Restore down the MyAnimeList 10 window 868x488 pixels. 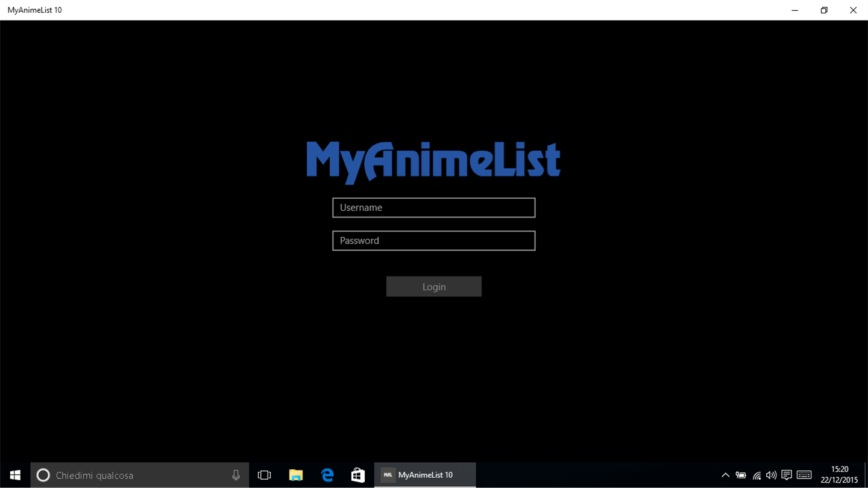pyautogui.click(x=824, y=10)
